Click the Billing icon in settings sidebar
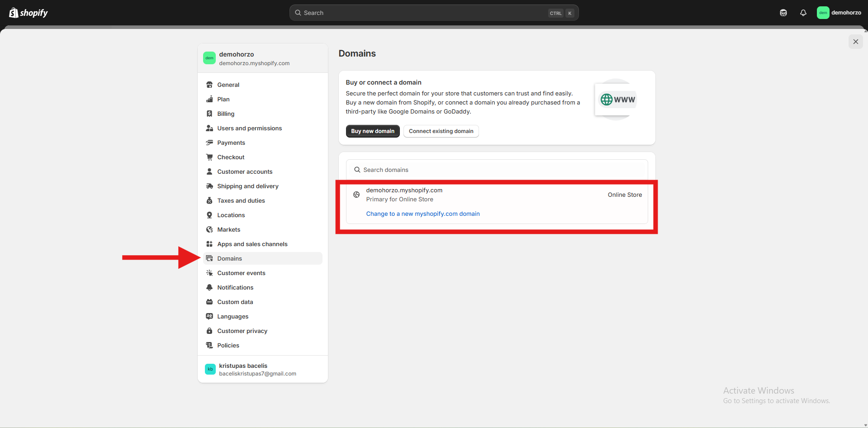 [209, 114]
